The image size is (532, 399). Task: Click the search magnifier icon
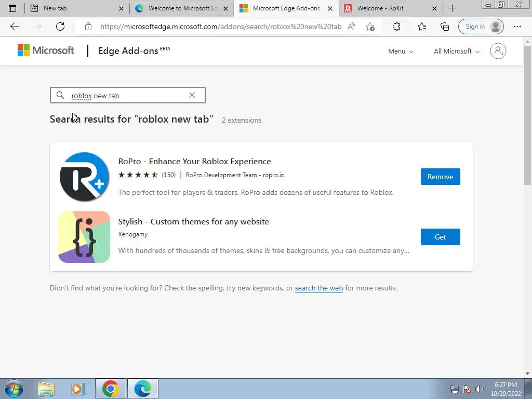(x=60, y=96)
